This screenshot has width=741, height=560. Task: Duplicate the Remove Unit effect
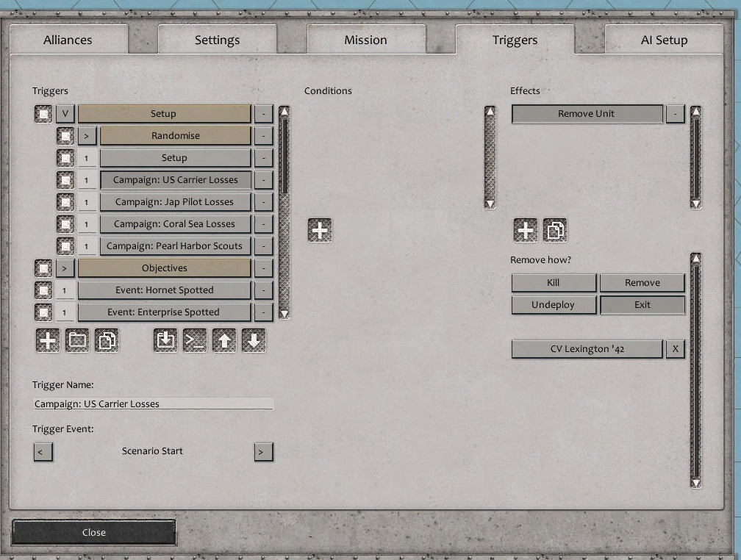coord(555,230)
